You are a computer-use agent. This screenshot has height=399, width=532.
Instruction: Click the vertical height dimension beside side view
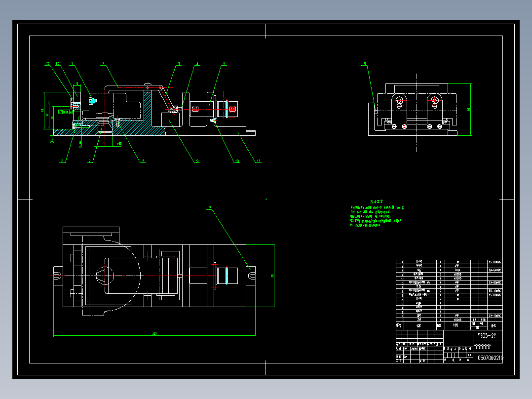(469, 109)
